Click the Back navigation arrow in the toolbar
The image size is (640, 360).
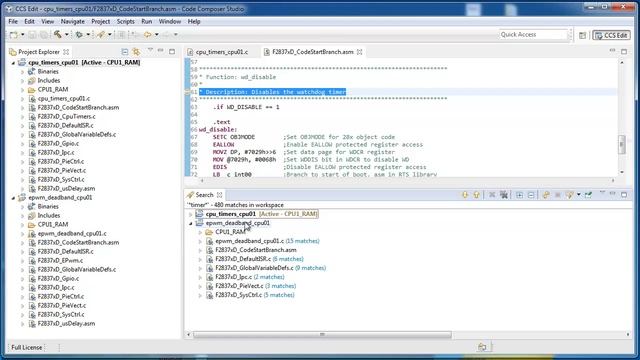pos(147,35)
